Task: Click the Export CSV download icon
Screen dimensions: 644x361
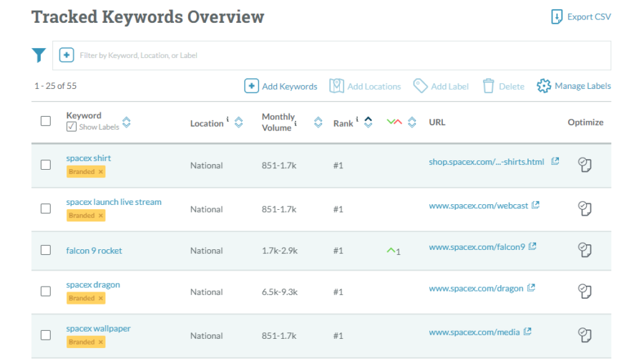Action: pyautogui.click(x=557, y=17)
